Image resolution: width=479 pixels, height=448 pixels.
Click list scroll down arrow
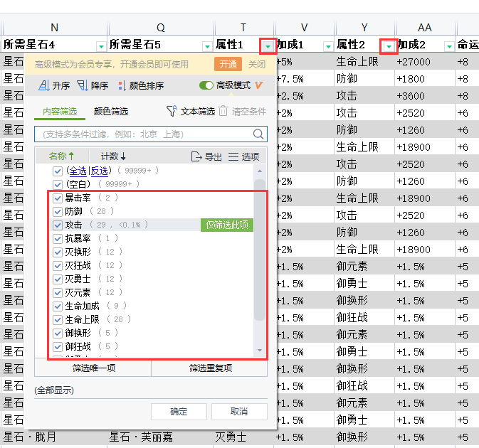click(x=260, y=351)
